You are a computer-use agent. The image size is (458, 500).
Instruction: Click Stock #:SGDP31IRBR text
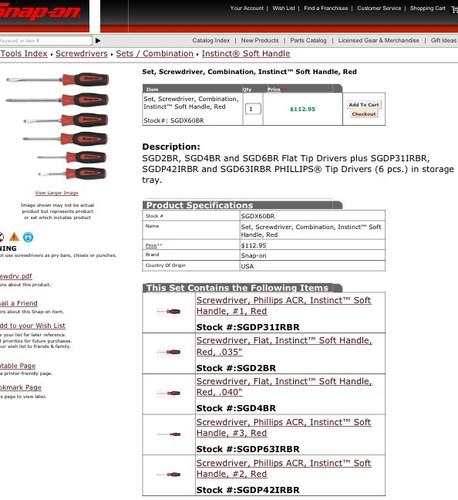click(x=248, y=327)
